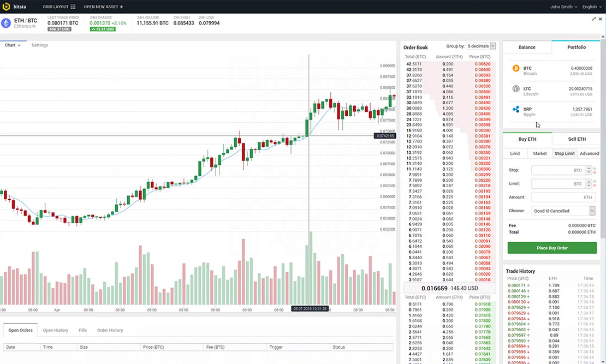Screen dimensions: 606x364
Task: Click the Bitcoin BTC icon in portfolio
Action: [x=516, y=68]
